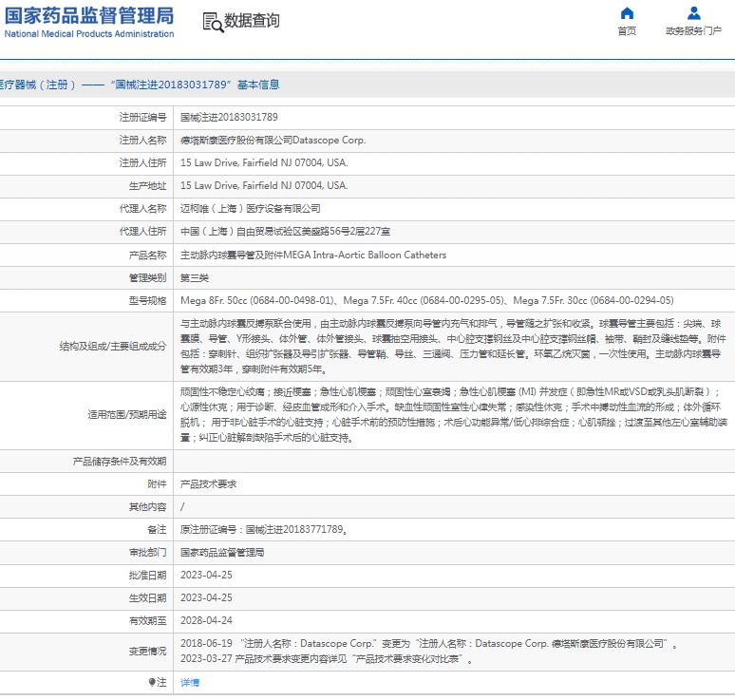
Task: Click the 注册人住所 address 15 Law Drive
Action: click(264, 162)
